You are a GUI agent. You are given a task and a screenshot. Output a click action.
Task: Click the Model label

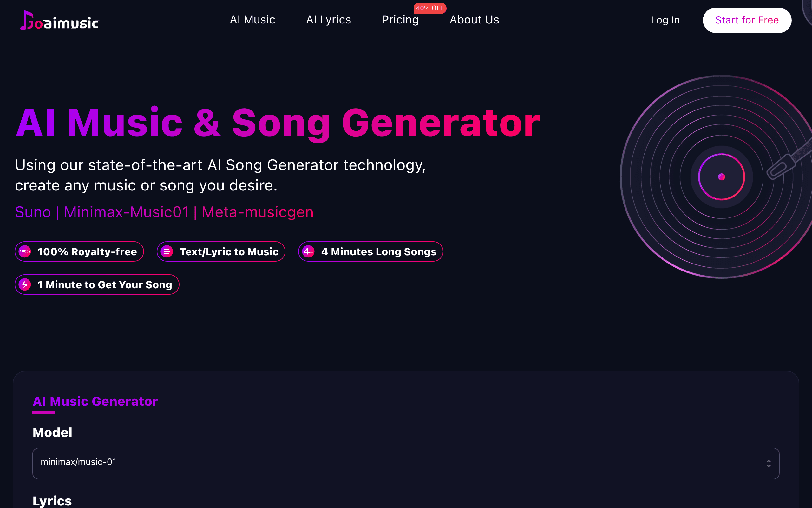(52, 432)
